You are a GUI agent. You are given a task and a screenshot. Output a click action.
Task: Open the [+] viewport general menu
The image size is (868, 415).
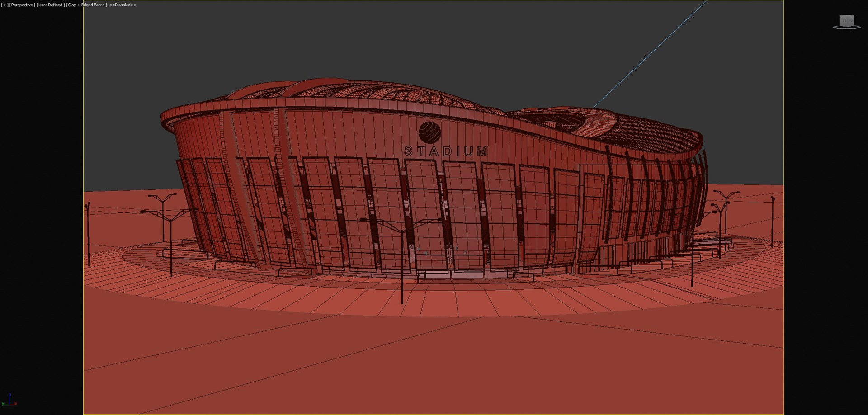5,5
